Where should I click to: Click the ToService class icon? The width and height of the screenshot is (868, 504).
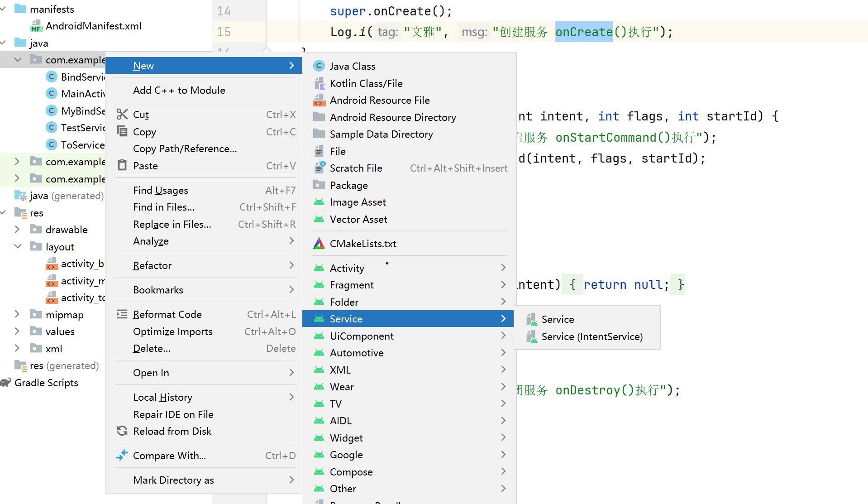52,145
